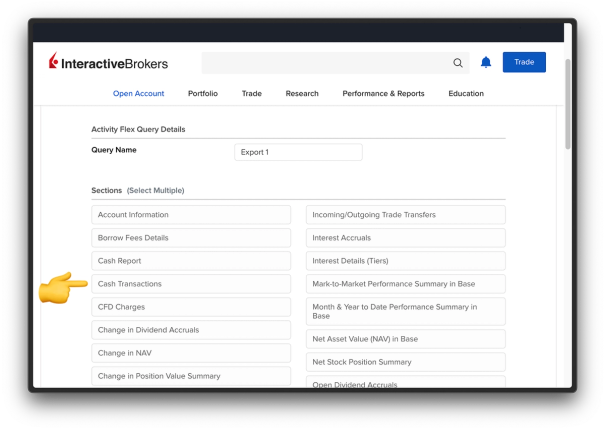Click the blue Trade button
Viewport: 605px width, 430px height.
[524, 62]
